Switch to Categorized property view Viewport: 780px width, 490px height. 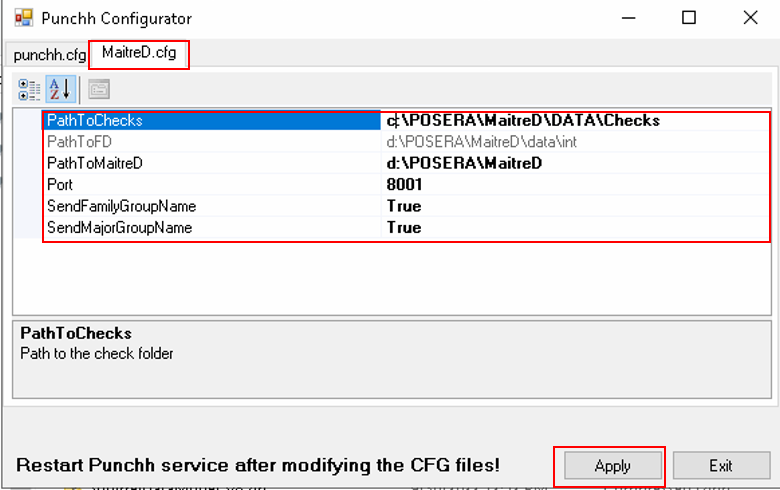29,90
